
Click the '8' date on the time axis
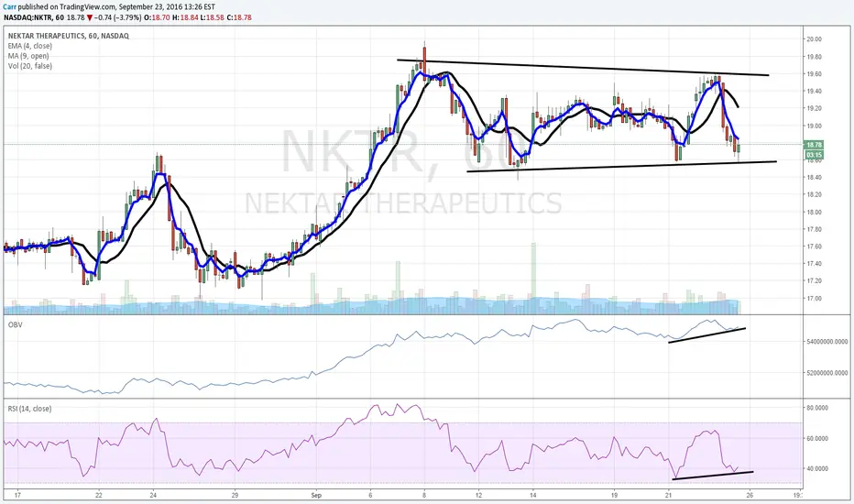point(424,495)
